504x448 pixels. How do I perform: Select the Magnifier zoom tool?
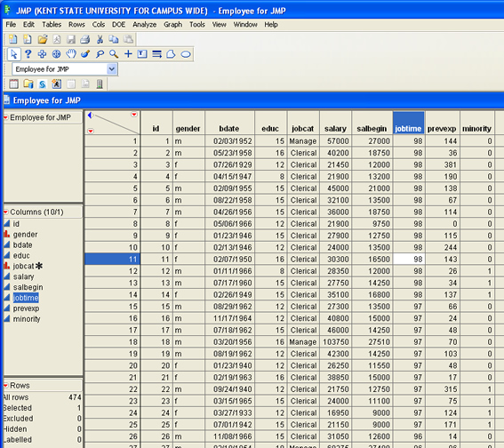tap(114, 54)
